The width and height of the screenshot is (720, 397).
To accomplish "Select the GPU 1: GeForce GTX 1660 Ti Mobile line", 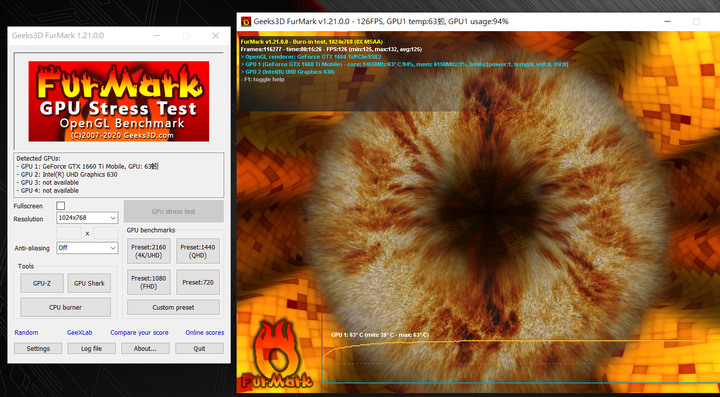I will point(87,167).
